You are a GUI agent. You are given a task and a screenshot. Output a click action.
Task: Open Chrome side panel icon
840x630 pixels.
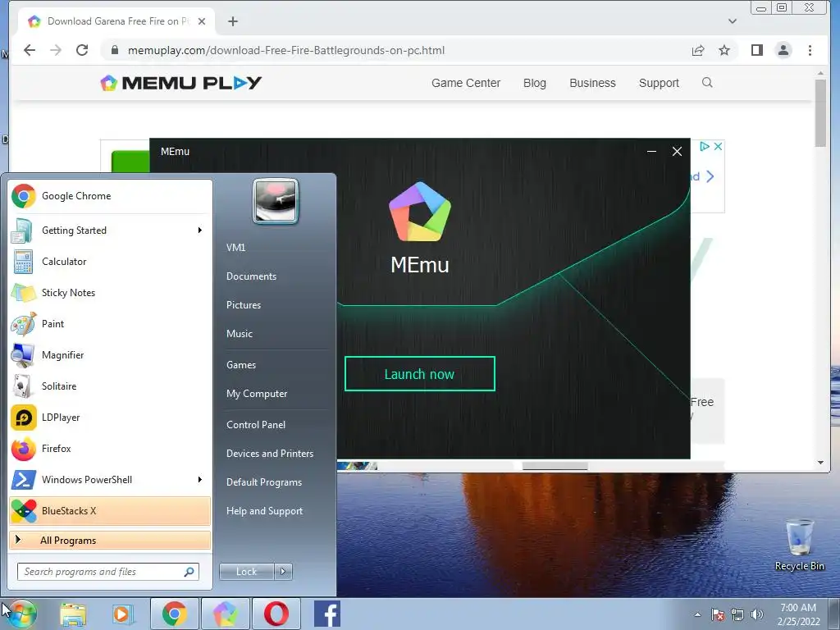(x=756, y=50)
